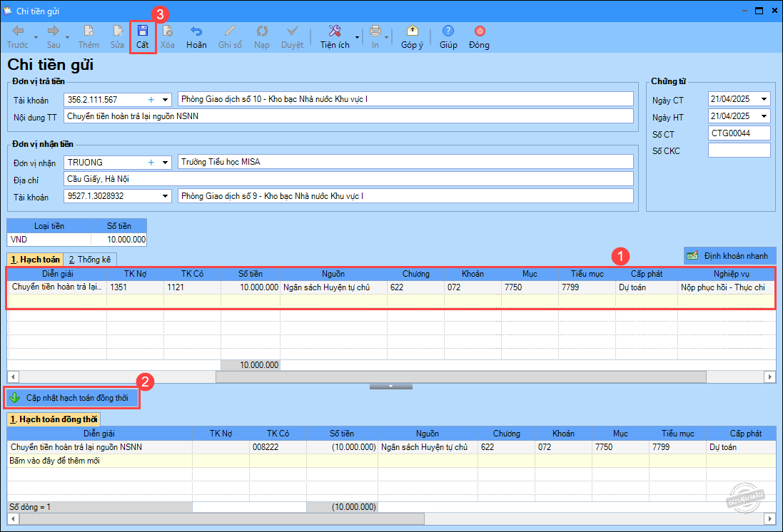Click TK Có cell 1121
The width and height of the screenshot is (783, 532).
(192, 287)
